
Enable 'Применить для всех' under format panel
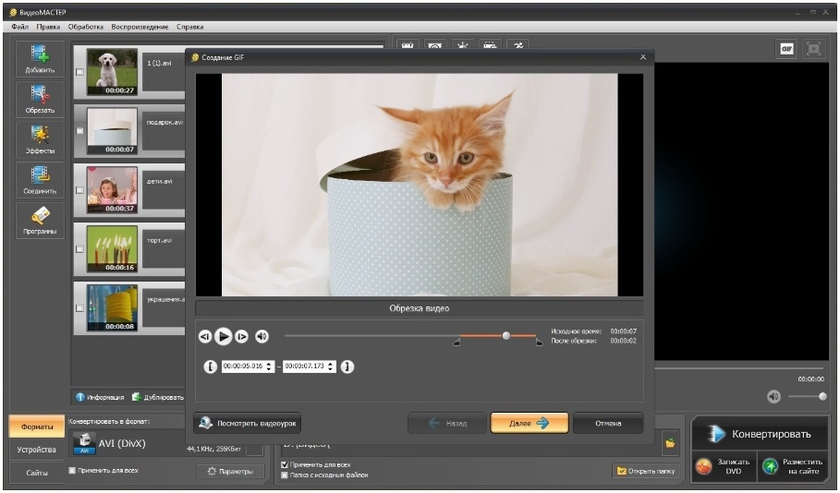point(72,470)
